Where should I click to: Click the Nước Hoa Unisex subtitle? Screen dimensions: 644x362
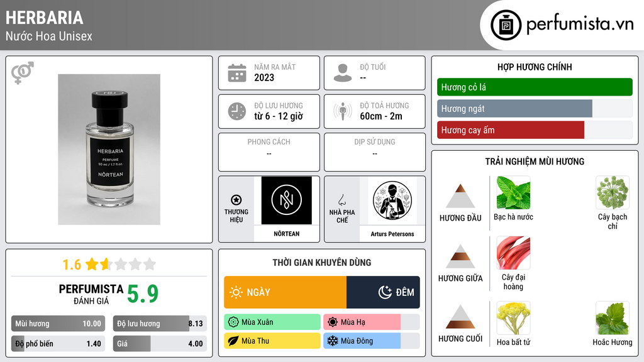[x=49, y=36]
